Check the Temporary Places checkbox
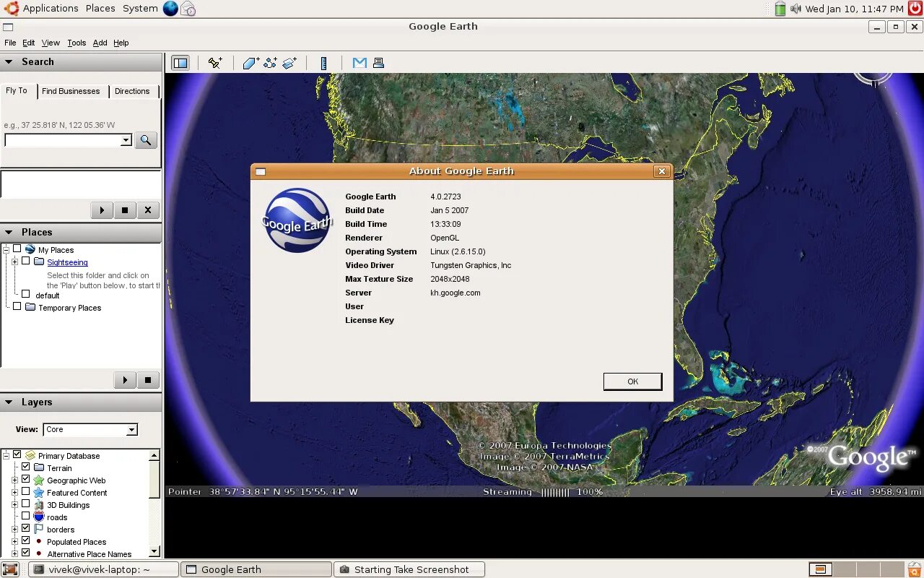 click(17, 306)
